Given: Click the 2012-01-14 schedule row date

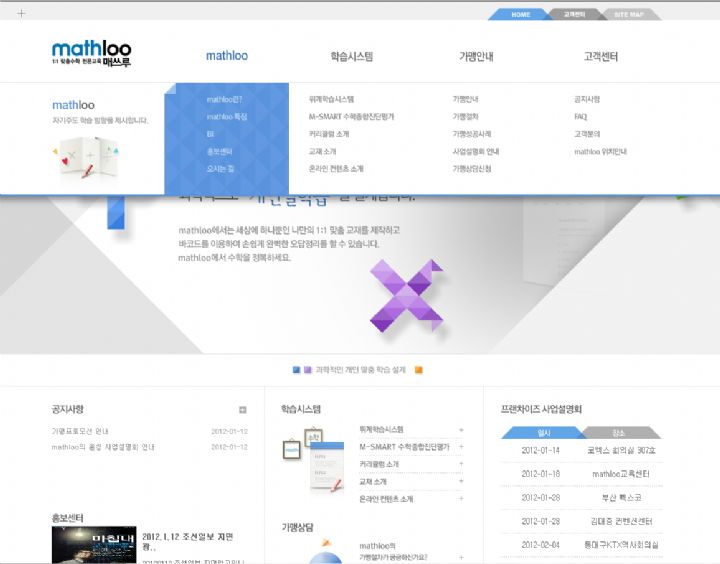Looking at the screenshot, I should [x=540, y=450].
